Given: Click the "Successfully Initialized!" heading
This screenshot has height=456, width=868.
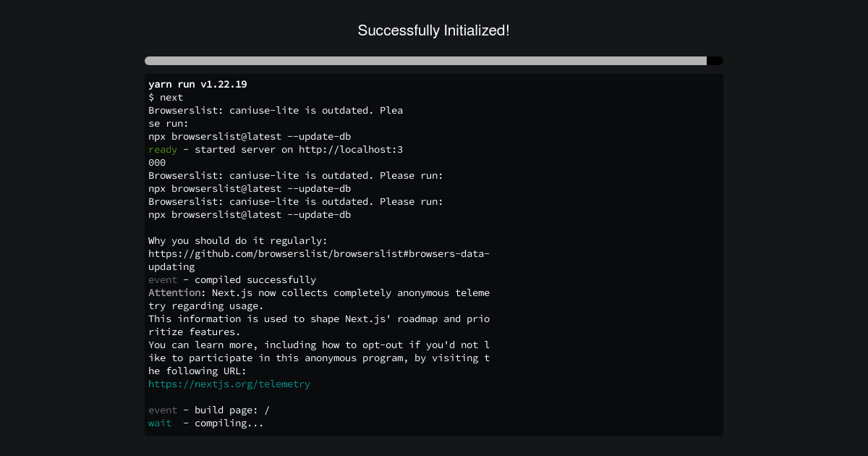Looking at the screenshot, I should click(434, 30).
